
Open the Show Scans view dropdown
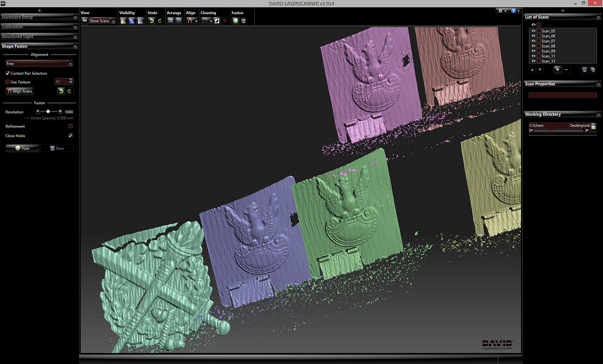(x=102, y=21)
